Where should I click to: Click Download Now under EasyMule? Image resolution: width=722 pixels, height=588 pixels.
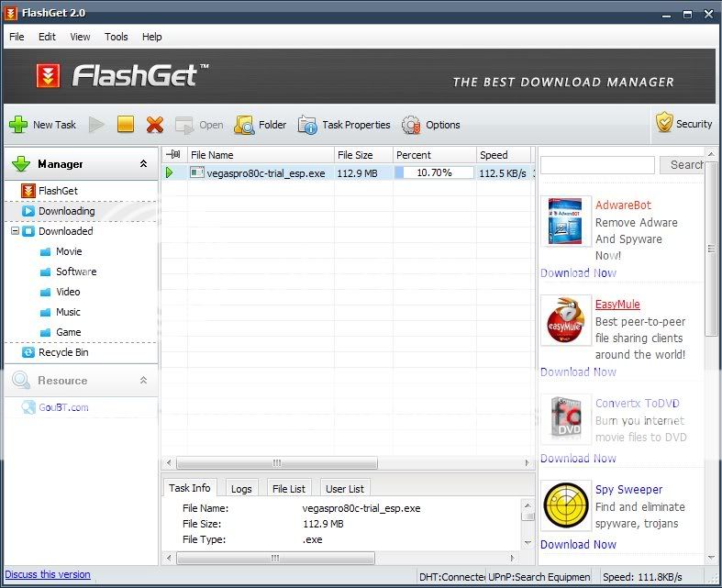tap(578, 372)
